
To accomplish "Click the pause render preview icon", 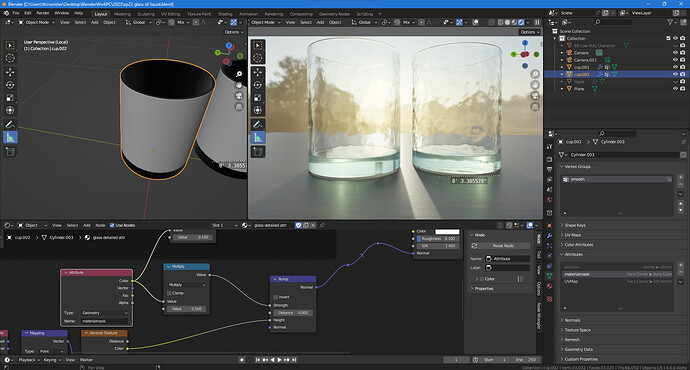I will (537, 22).
